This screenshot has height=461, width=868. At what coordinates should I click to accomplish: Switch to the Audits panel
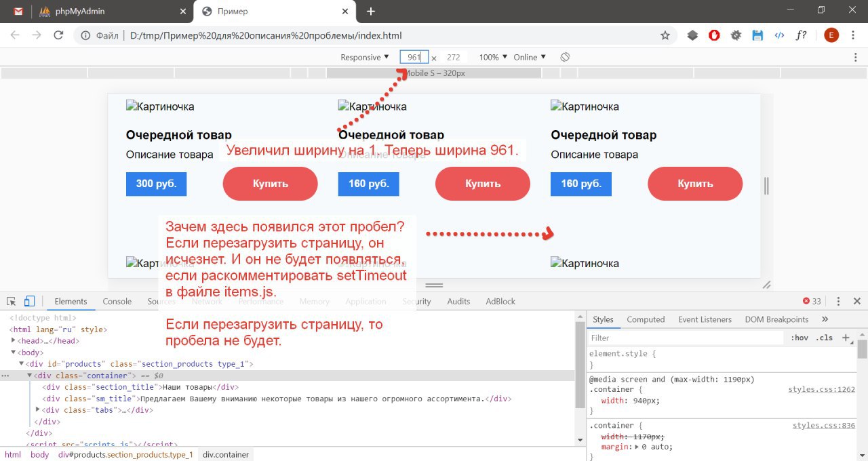[x=458, y=302]
